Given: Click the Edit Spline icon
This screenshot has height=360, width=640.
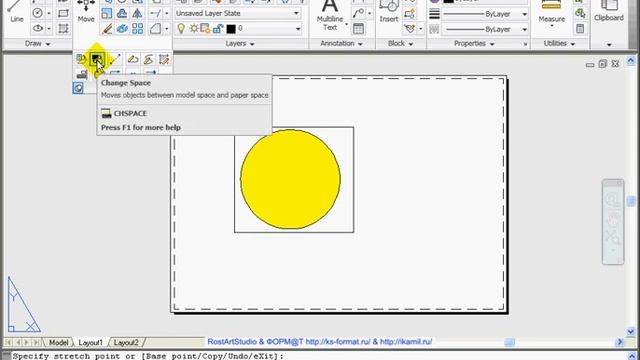Looking at the screenshot, I should (x=148, y=60).
